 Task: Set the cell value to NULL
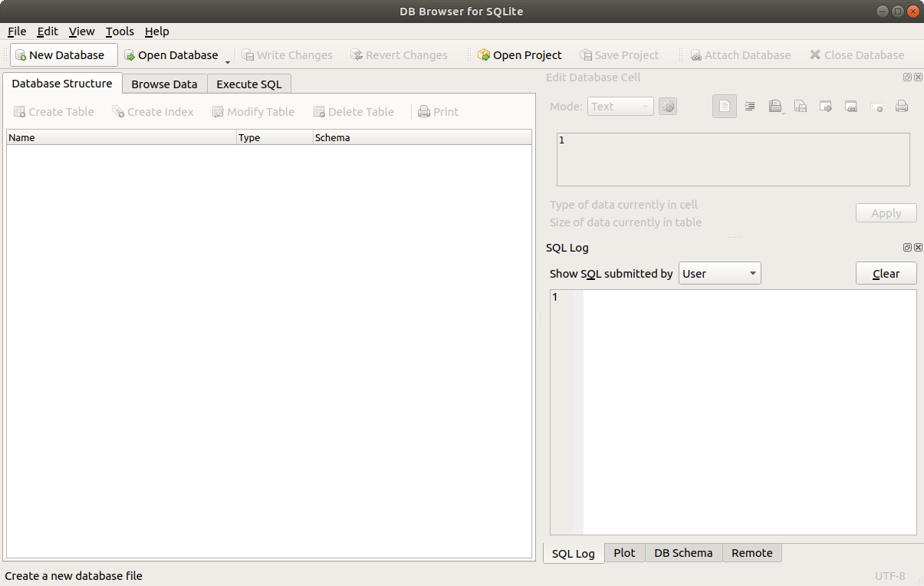(x=876, y=106)
